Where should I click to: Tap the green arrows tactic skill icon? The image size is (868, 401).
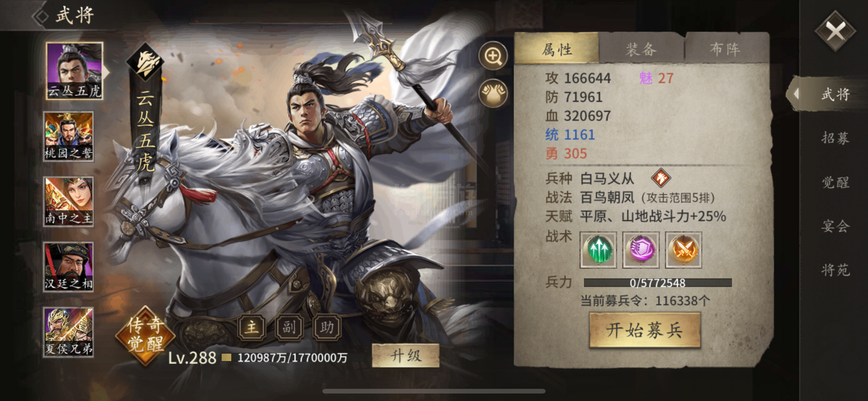[598, 250]
